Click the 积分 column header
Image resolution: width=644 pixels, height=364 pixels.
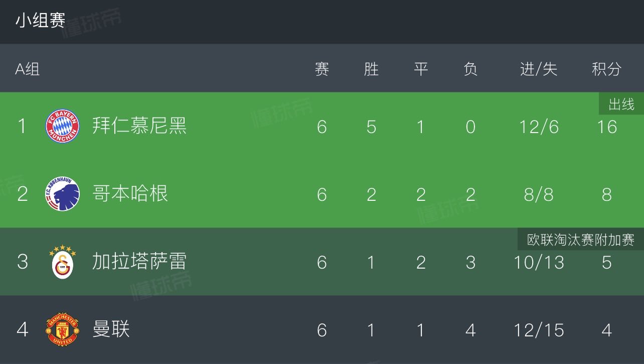point(606,69)
